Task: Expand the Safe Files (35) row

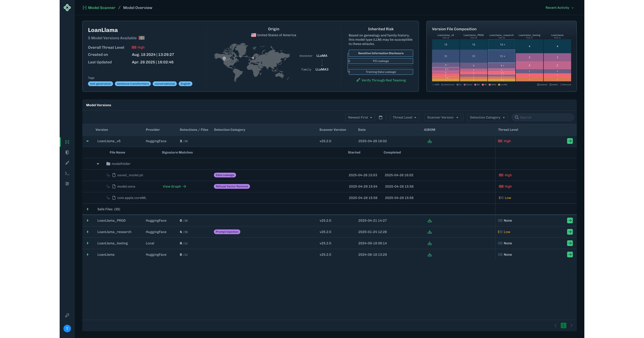Action: 88,209
